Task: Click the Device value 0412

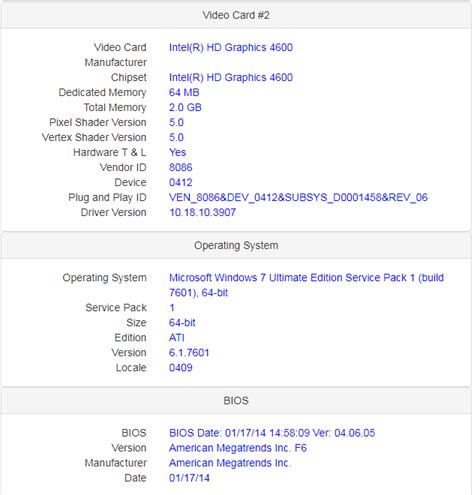Action: [x=181, y=183]
